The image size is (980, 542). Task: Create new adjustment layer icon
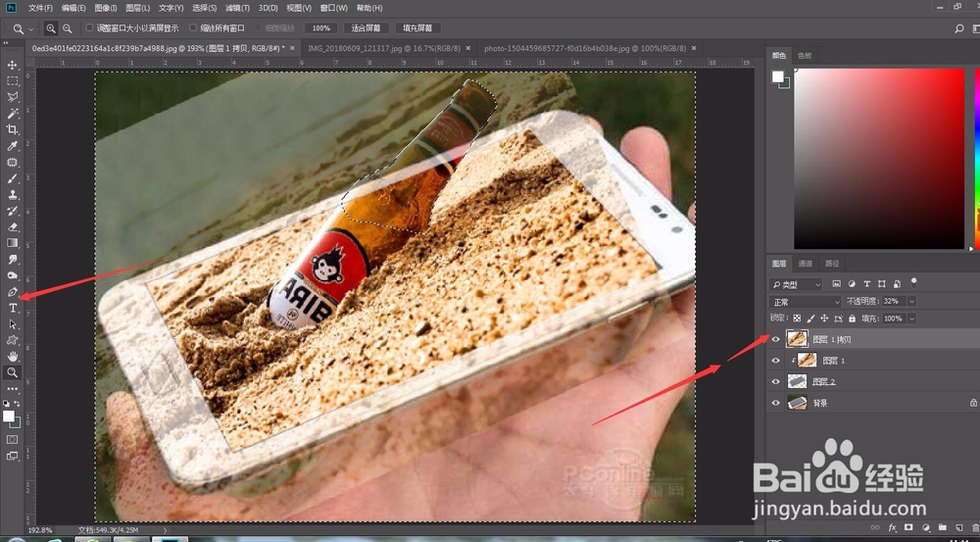tap(926, 528)
